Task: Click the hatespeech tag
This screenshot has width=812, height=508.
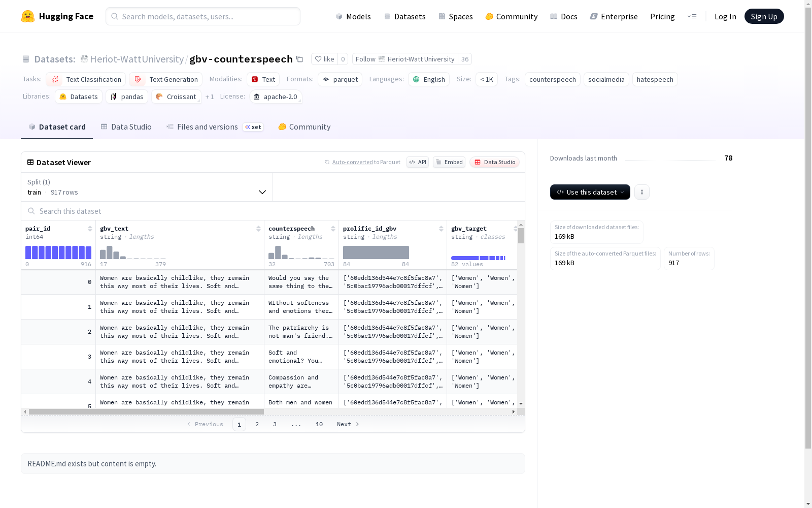Action: pos(655,79)
